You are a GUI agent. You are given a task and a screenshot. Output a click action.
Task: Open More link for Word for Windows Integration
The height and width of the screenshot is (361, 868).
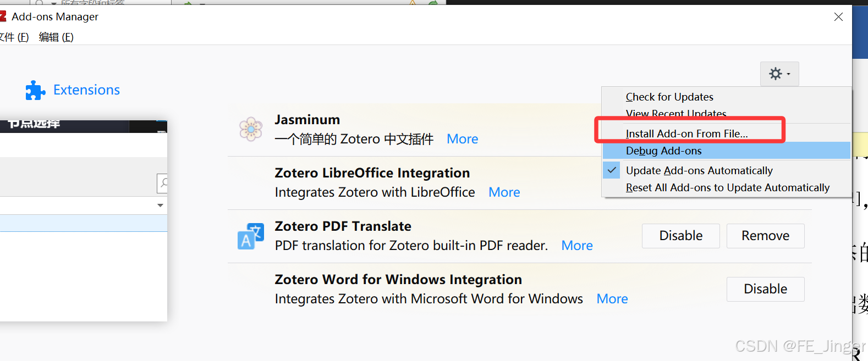(x=612, y=299)
